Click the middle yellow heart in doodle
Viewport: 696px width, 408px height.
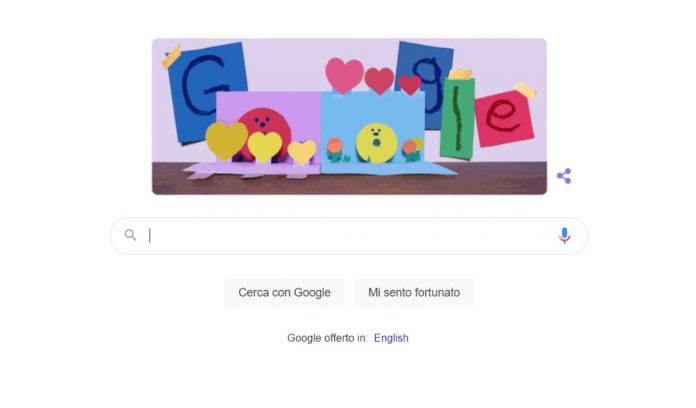click(265, 146)
